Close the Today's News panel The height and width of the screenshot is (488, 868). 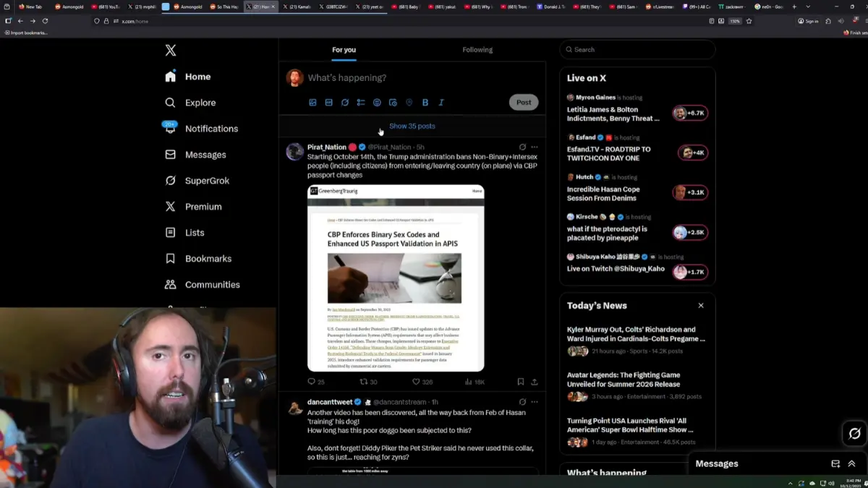[700, 306]
